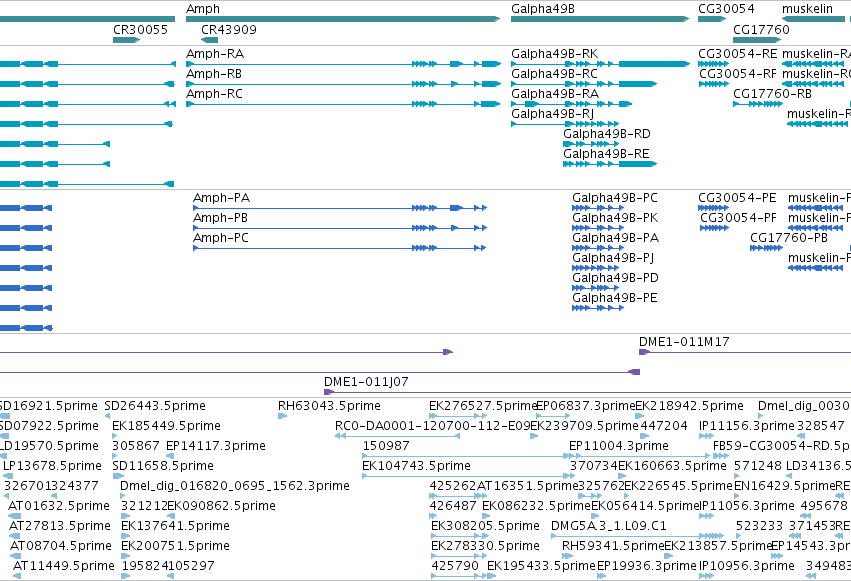This screenshot has height=581, width=851.
Task: Select the DME1-011J07 clone label
Action: pos(366,382)
